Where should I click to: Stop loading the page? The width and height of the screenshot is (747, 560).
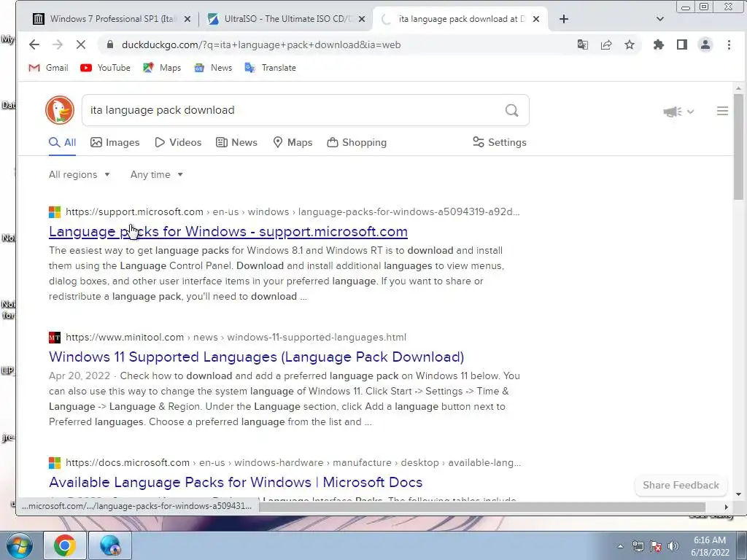[x=81, y=44]
